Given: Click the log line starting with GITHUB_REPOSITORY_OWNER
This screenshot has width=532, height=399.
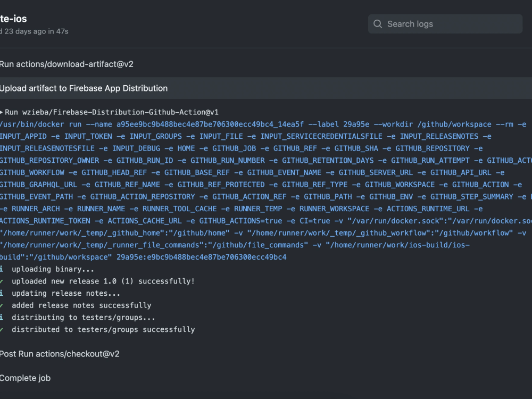Looking at the screenshot, I should (266, 161).
